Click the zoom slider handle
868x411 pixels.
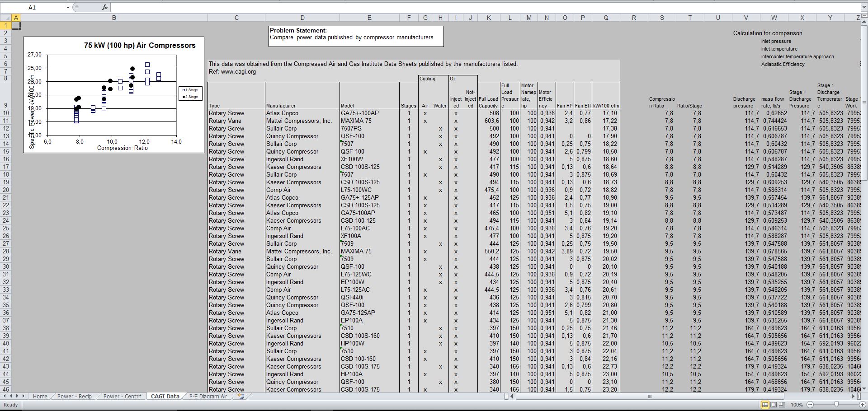pos(836,405)
